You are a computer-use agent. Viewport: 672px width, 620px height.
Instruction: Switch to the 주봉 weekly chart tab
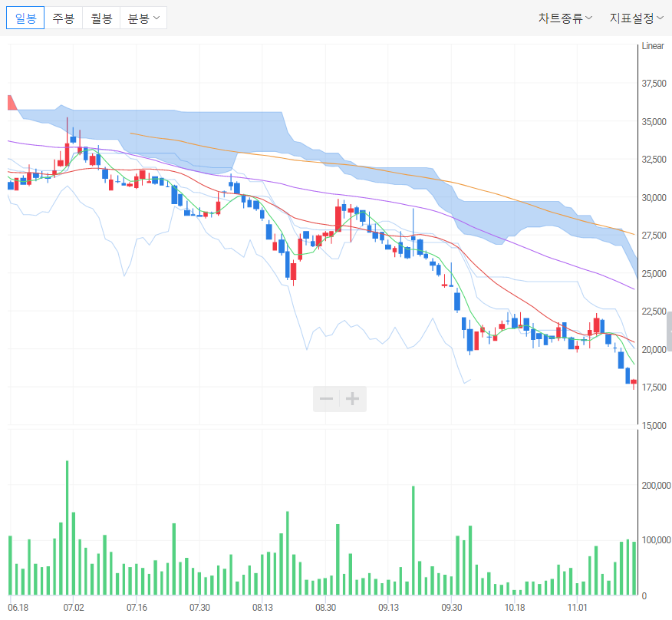click(x=64, y=18)
